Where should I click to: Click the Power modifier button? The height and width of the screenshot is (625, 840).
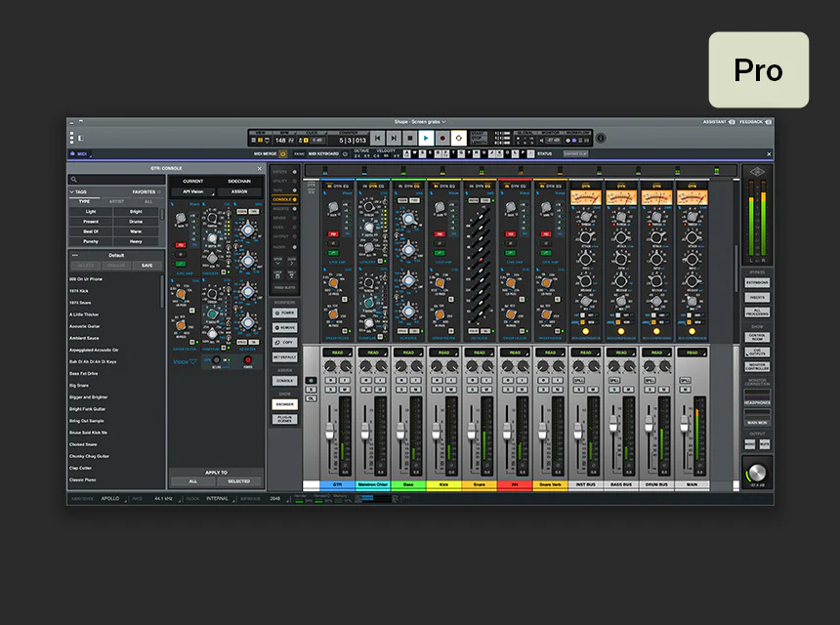pyautogui.click(x=285, y=312)
